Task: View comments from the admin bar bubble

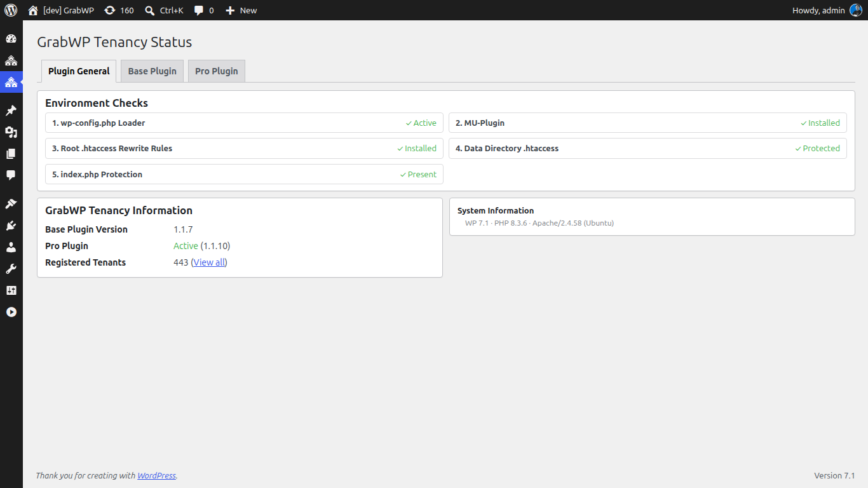Action: (204, 10)
